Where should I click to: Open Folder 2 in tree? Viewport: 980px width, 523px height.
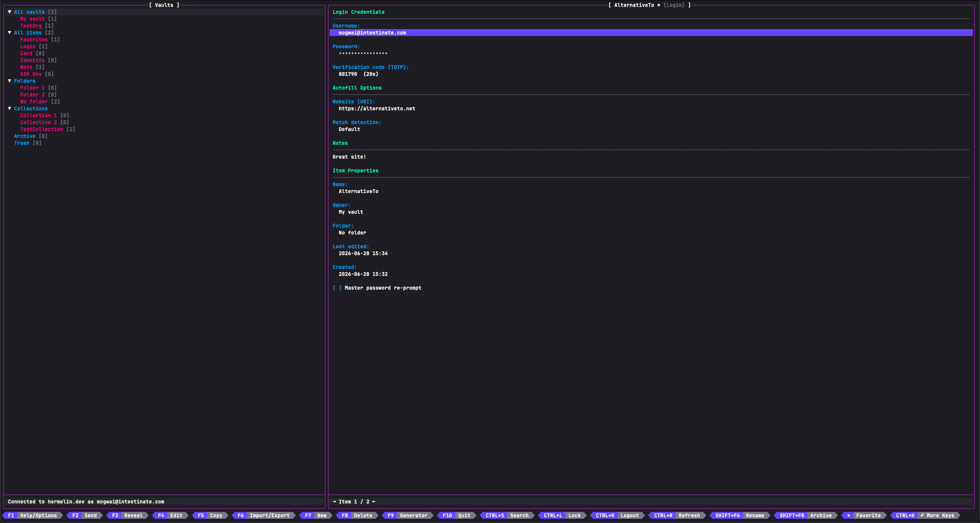point(33,95)
